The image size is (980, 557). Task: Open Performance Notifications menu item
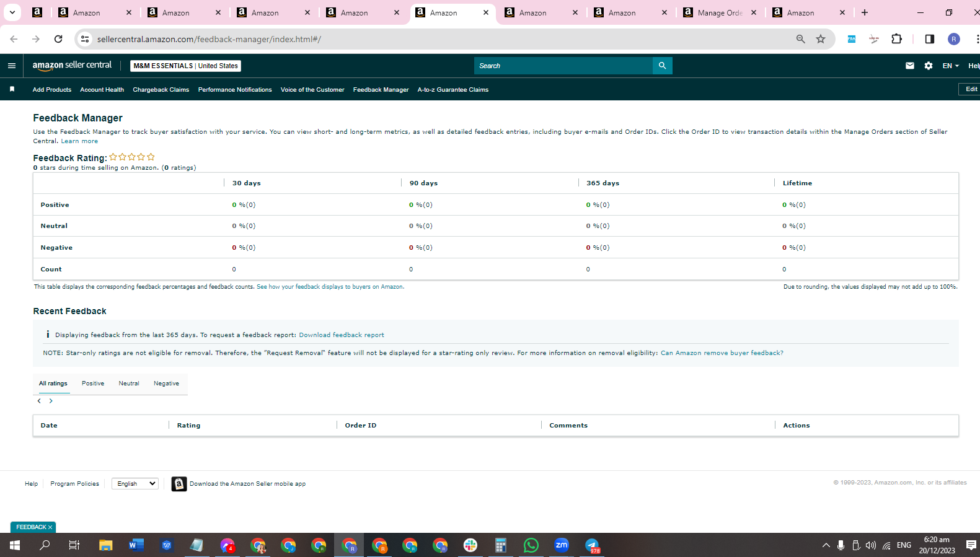click(x=235, y=90)
